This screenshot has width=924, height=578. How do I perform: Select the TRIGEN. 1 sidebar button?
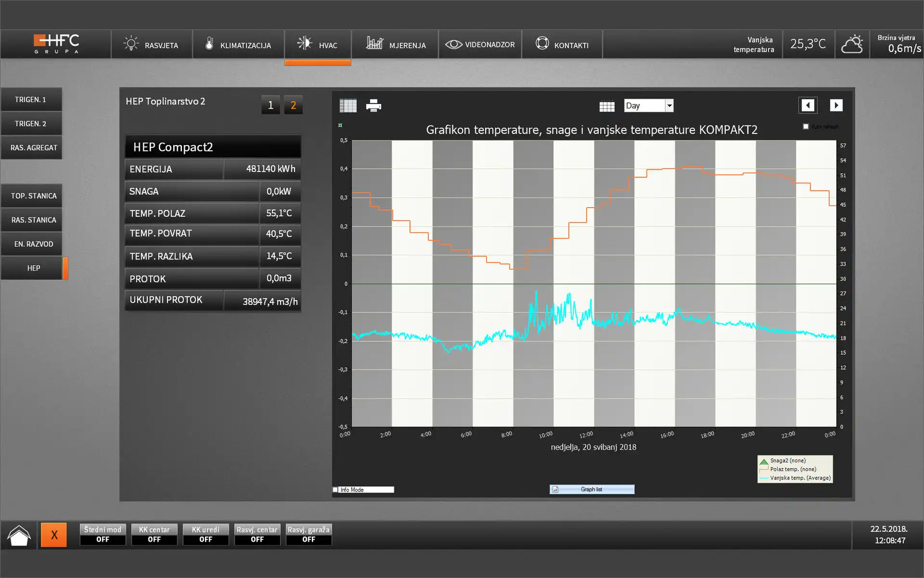tap(31, 99)
